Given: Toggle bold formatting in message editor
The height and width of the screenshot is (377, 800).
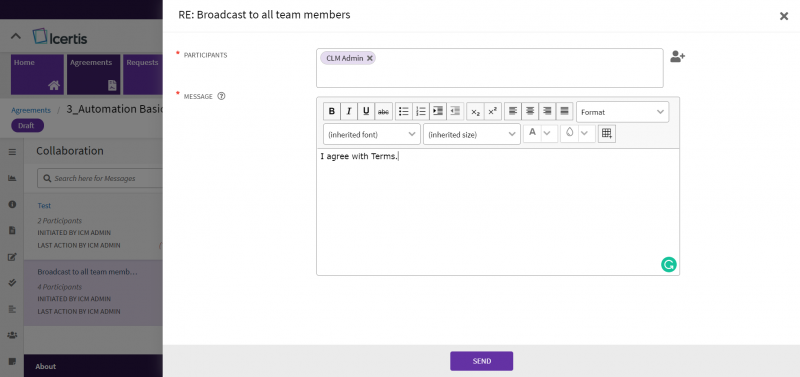Looking at the screenshot, I should click(x=332, y=112).
